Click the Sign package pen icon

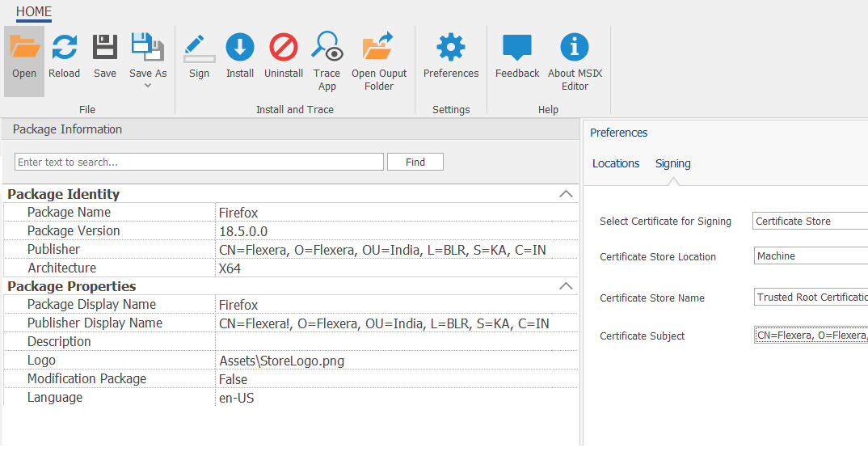199,49
